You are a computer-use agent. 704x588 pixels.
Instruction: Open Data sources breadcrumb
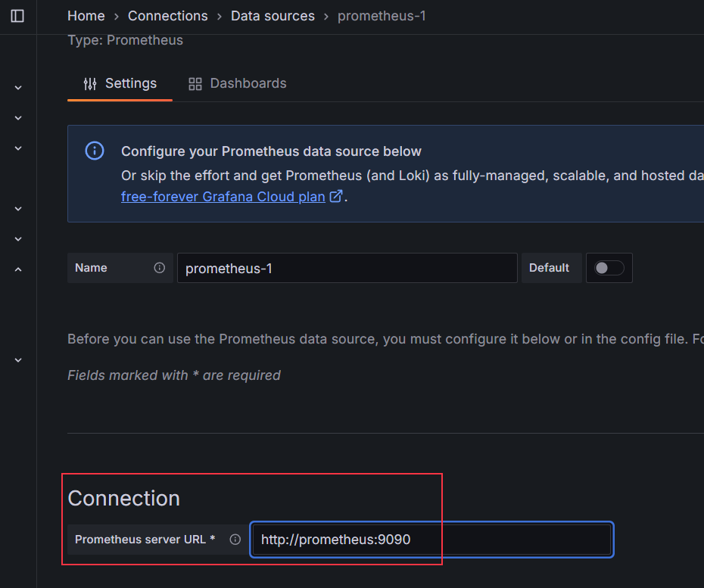click(273, 16)
